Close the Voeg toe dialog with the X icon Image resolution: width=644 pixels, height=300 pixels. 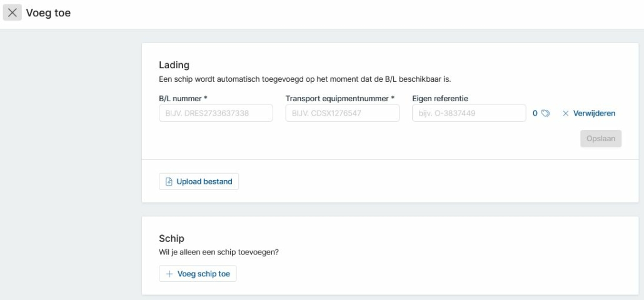(x=13, y=12)
